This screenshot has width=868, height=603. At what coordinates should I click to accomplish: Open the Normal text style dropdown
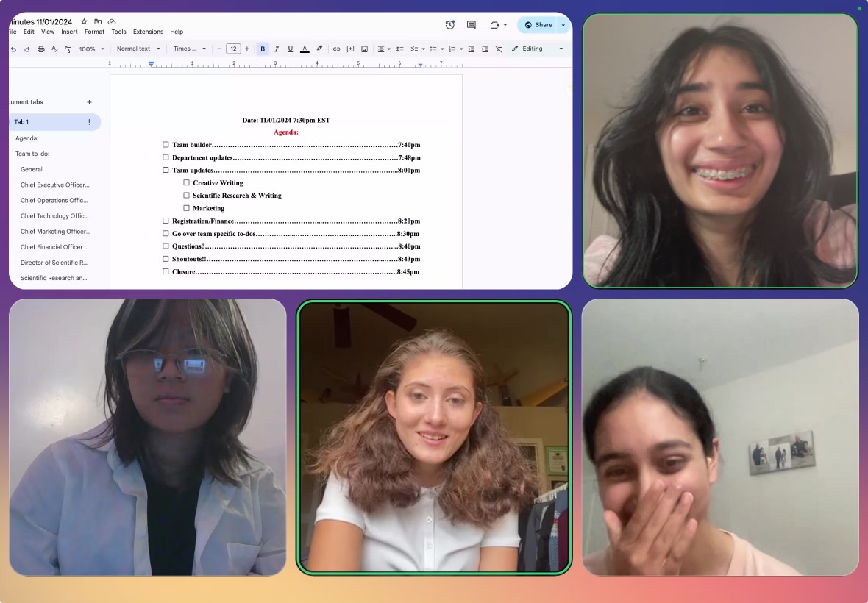click(138, 49)
